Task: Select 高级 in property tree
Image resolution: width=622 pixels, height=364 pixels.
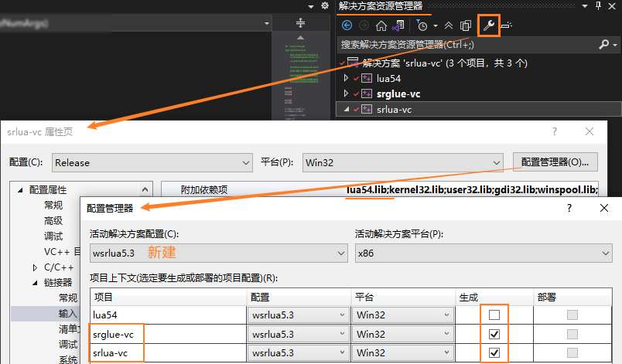Action: pos(53,220)
